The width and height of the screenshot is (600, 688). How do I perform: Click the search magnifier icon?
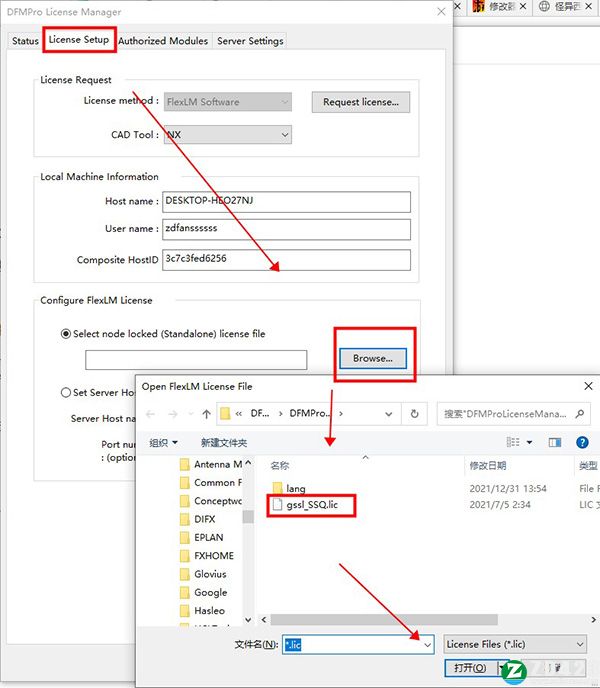(x=579, y=413)
